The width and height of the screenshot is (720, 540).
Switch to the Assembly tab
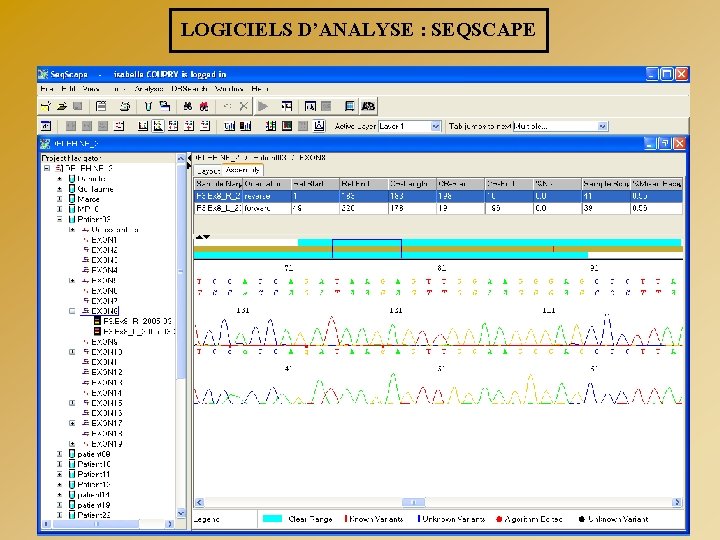243,170
